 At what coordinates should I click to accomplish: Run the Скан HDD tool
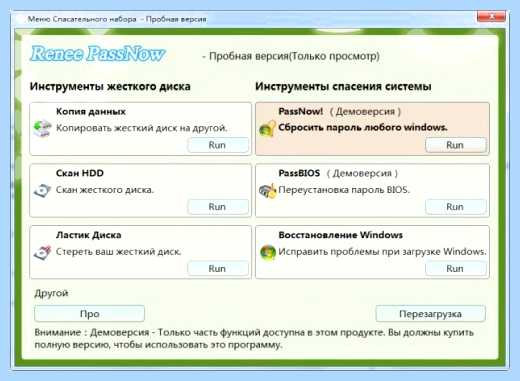(x=218, y=207)
